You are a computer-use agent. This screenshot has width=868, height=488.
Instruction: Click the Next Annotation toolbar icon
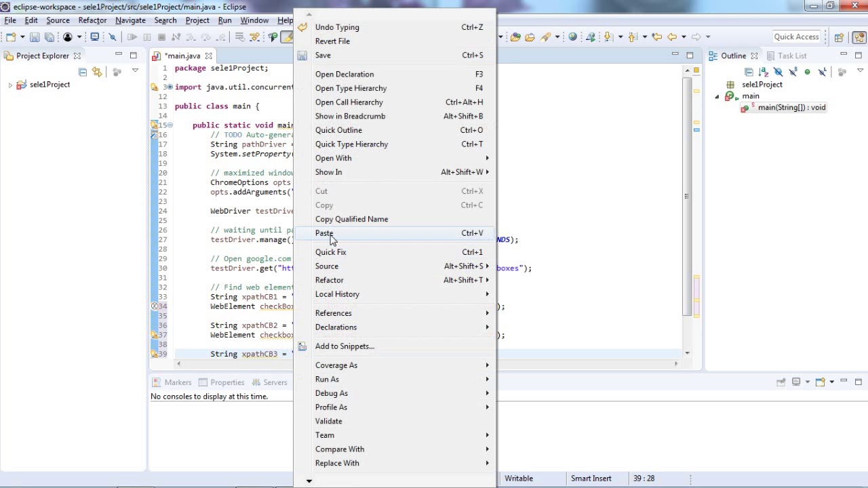608,37
